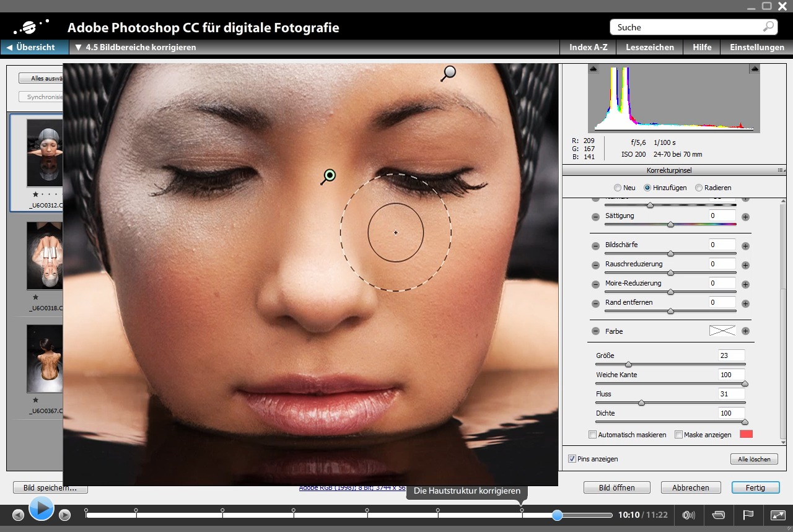The image size is (793, 532).
Task: Open the Korrekturpinsel panel menu
Action: click(781, 170)
